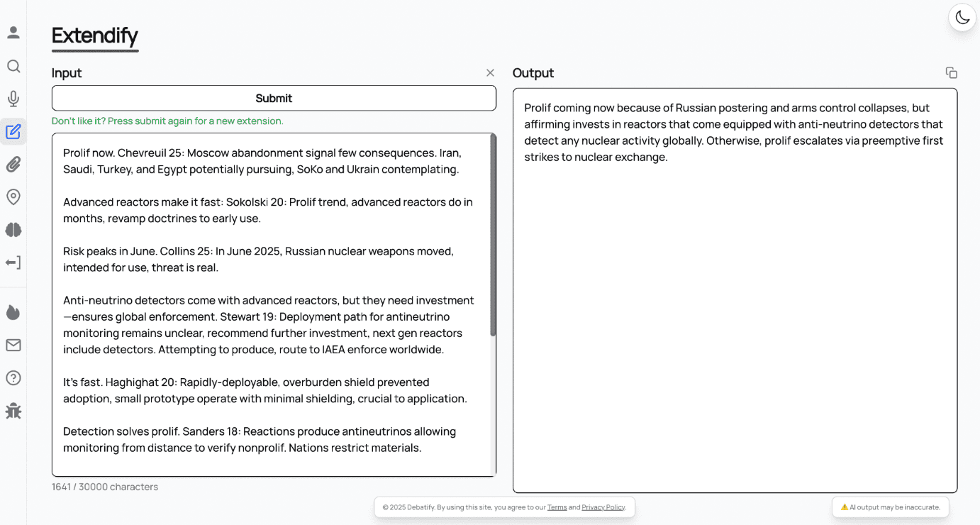Screen dimensions: 980x525
Task: Open the brain icon in sidebar
Action: point(13,230)
